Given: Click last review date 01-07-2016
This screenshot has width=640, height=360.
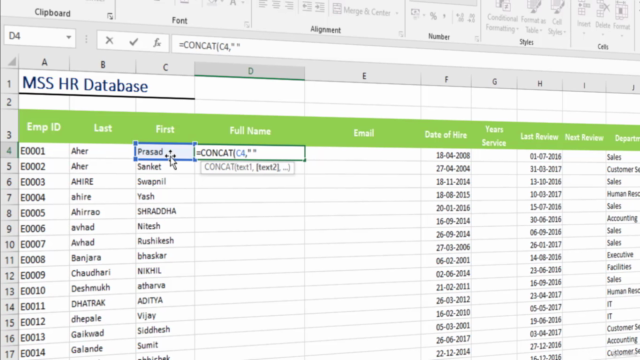Looking at the screenshot, I should pyautogui.click(x=540, y=156).
